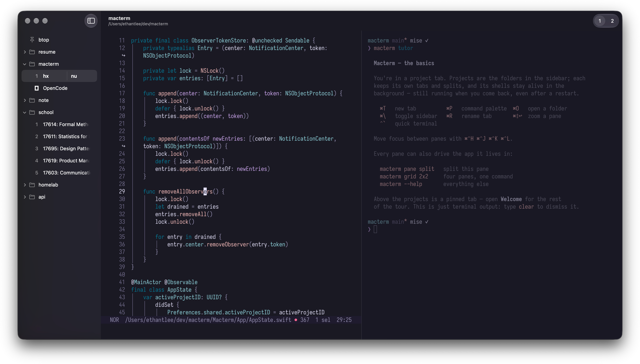
Task: Open the 17603: Communicati tab
Action: [60, 173]
